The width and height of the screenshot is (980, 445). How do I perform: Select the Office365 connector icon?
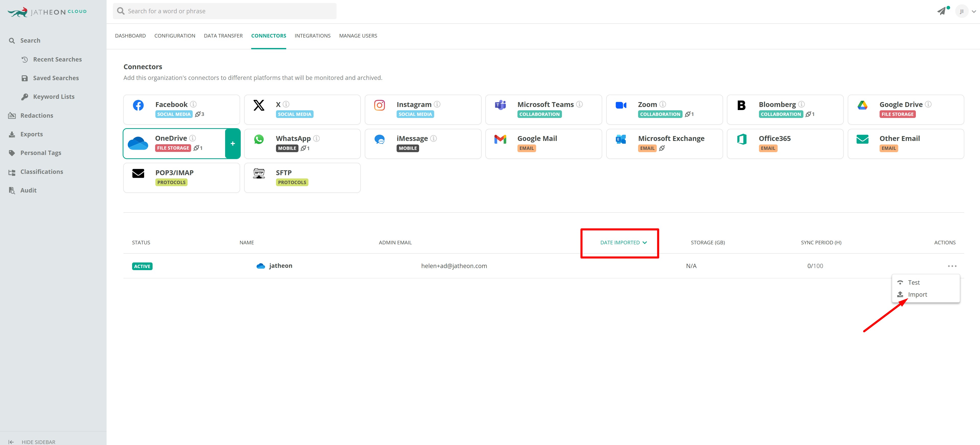click(742, 139)
